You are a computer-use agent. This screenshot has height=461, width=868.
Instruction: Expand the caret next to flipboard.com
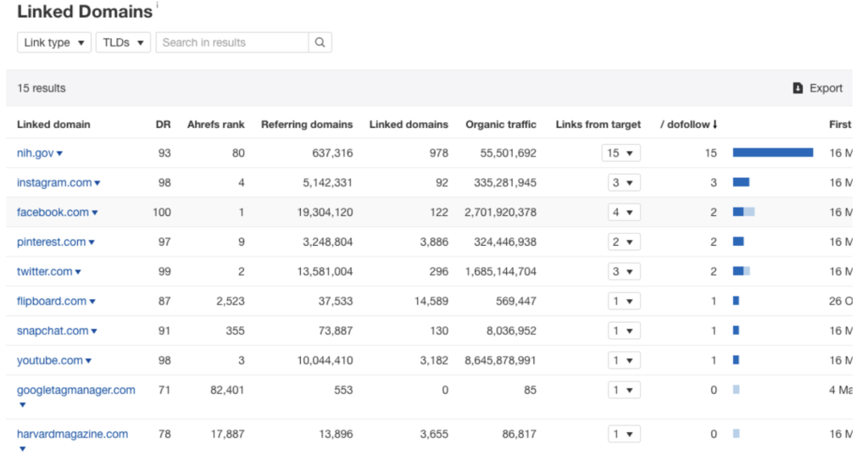tap(92, 302)
